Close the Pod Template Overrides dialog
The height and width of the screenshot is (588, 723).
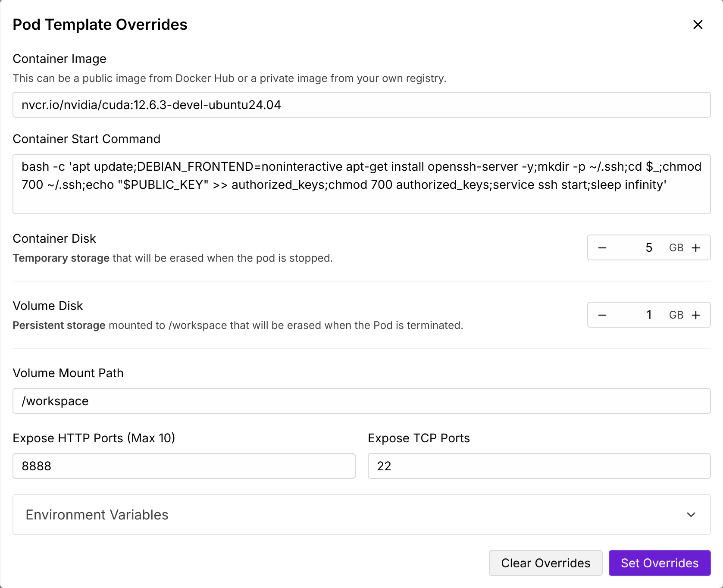tap(698, 25)
